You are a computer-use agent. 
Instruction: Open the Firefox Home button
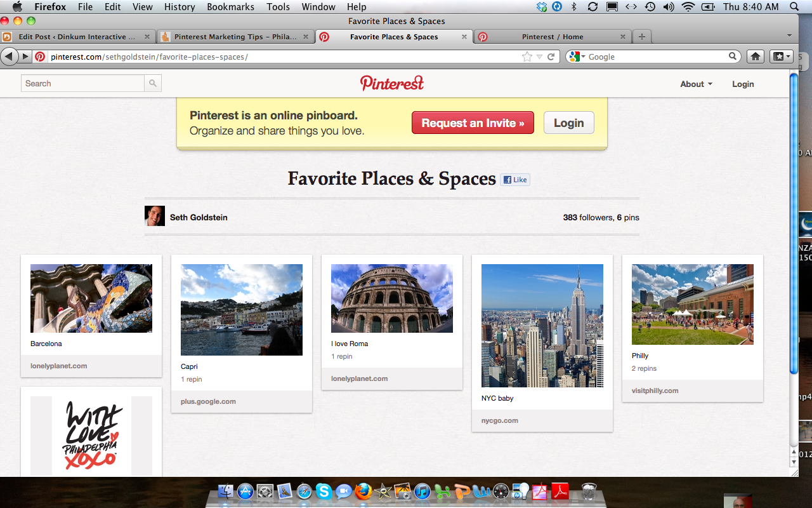(756, 57)
